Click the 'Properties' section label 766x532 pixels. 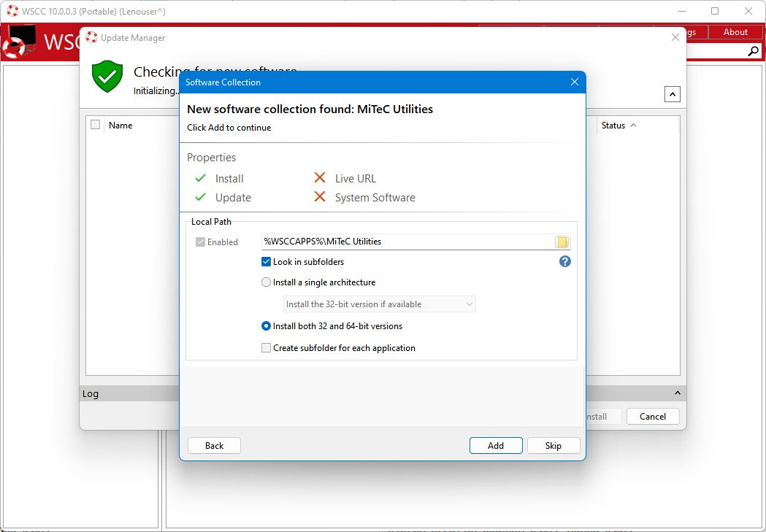(x=212, y=158)
